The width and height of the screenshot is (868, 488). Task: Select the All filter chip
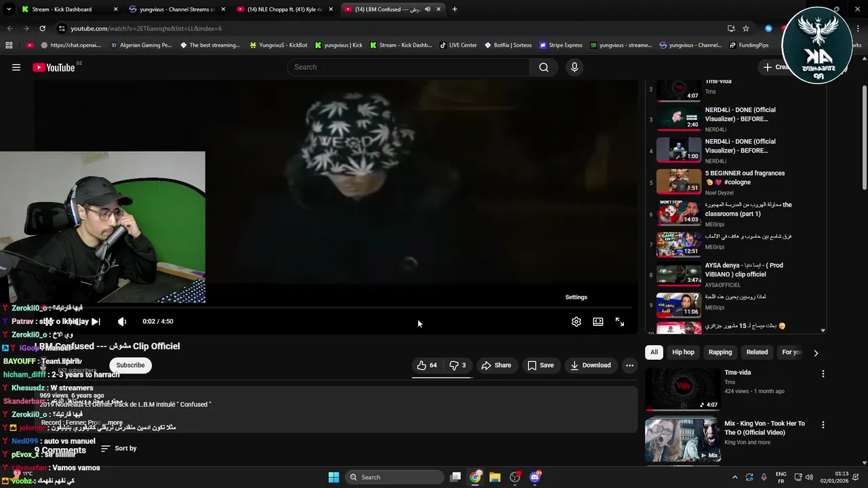tap(654, 352)
